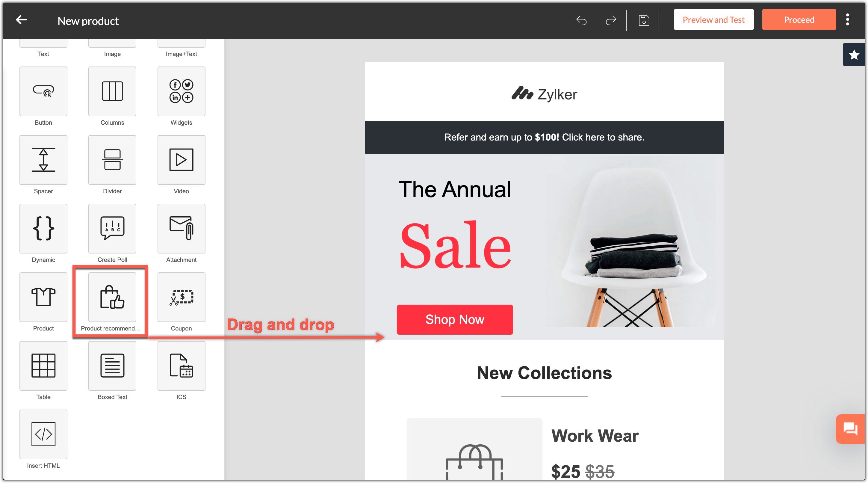Viewport: 868px width, 483px height.
Task: Save the template with disk icon
Action: (644, 20)
